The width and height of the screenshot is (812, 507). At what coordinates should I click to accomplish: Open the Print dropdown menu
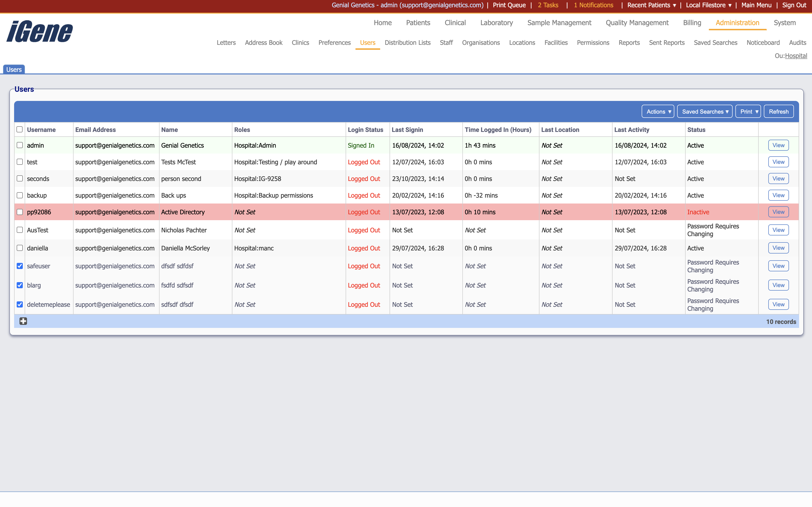(748, 112)
